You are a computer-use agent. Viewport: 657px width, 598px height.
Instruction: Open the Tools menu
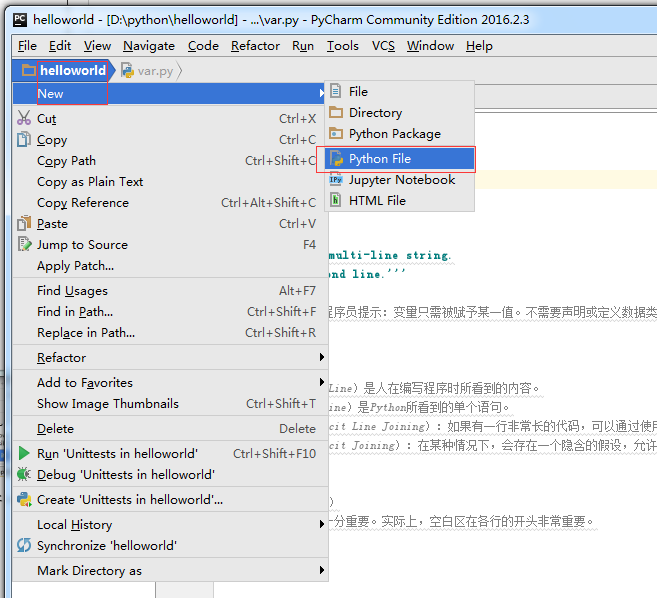[343, 46]
